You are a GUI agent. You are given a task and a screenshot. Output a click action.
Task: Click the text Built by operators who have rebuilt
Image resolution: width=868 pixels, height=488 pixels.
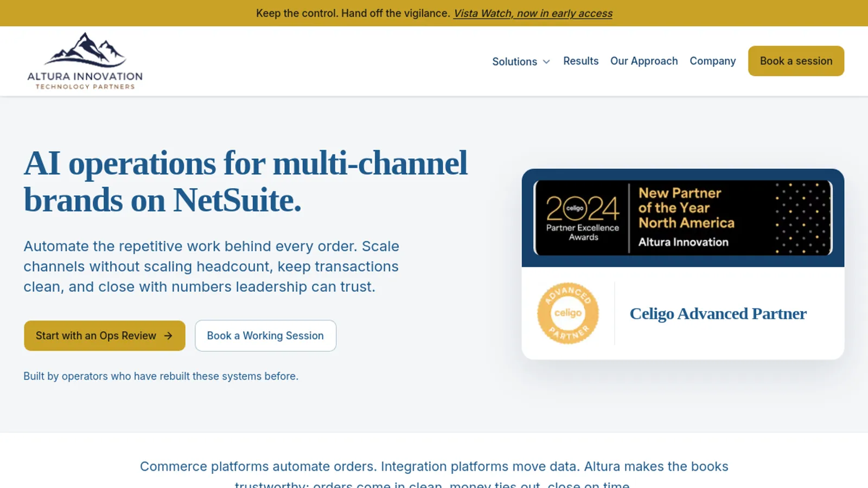pyautogui.click(x=161, y=376)
